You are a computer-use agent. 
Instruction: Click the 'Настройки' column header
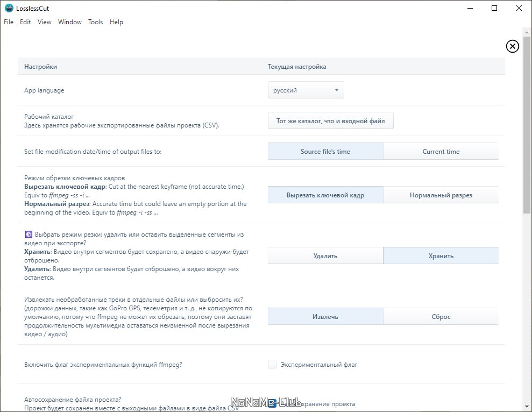pos(40,67)
